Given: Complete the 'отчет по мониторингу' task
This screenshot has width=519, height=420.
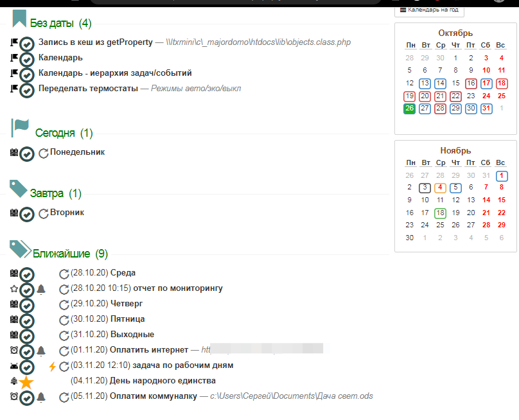Looking at the screenshot, I should [27, 290].
